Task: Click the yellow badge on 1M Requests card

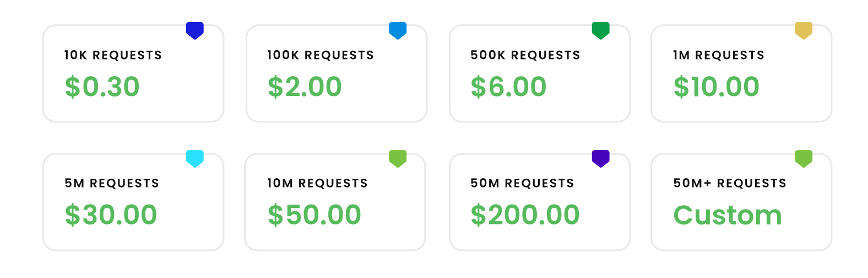Action: click(804, 30)
